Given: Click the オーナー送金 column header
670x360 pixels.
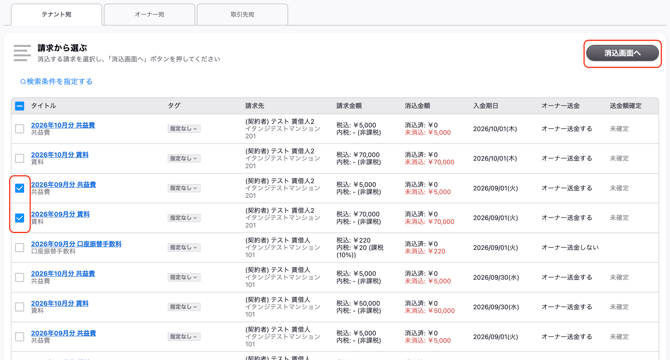Looking at the screenshot, I should [x=560, y=106].
